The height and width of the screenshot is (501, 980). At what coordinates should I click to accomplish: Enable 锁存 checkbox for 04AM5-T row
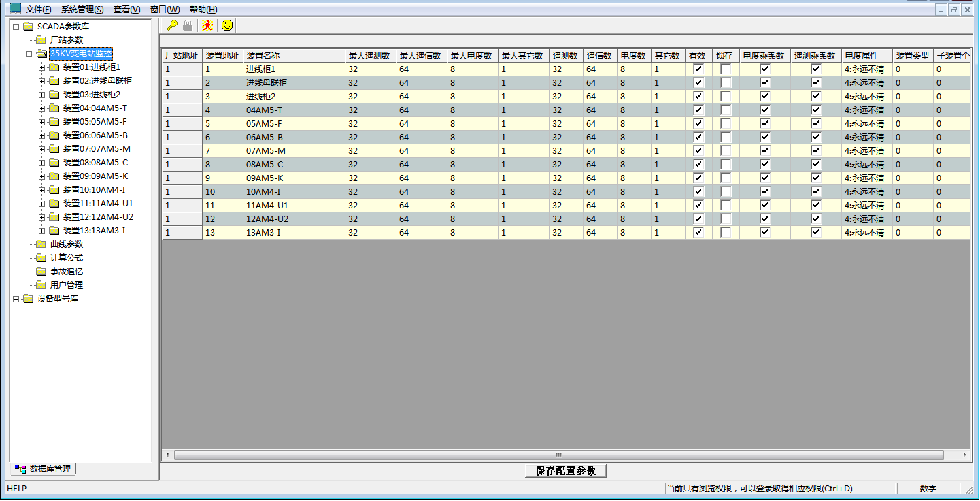[x=726, y=110]
